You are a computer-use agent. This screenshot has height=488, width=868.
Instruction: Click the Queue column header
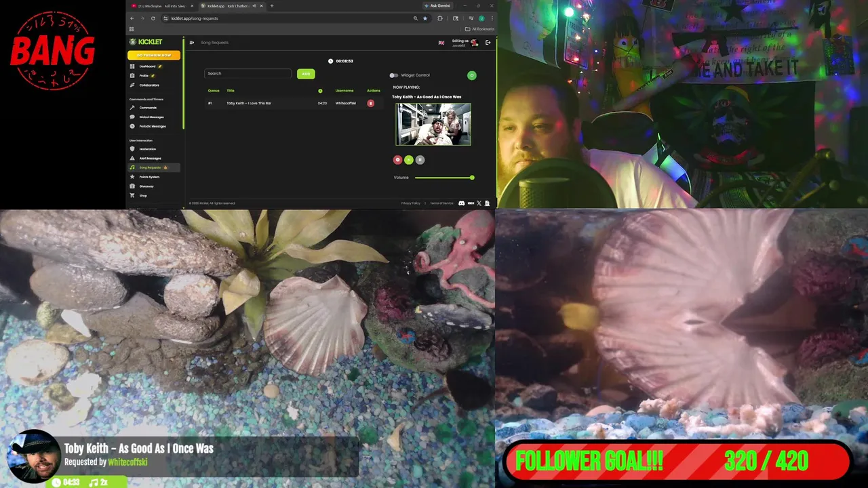tap(214, 91)
